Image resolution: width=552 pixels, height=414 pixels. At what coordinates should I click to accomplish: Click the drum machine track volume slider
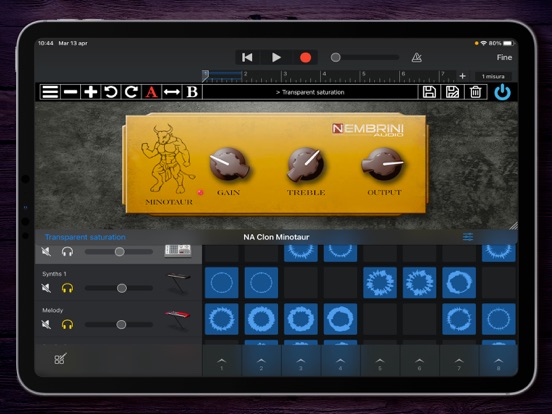[x=119, y=252]
